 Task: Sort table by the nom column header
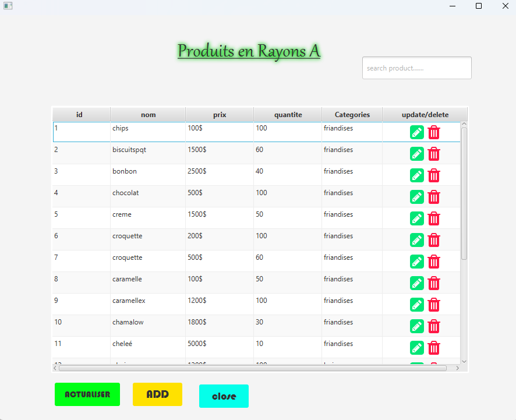(148, 115)
